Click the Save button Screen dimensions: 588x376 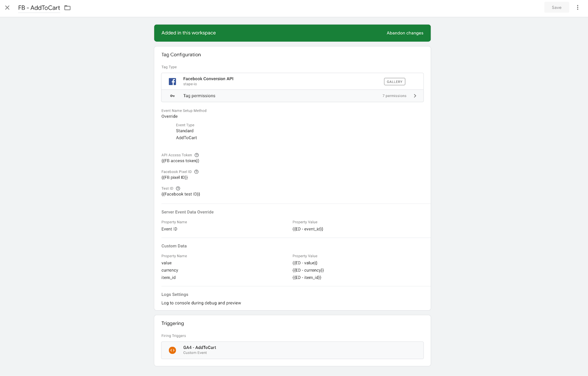coord(556,7)
